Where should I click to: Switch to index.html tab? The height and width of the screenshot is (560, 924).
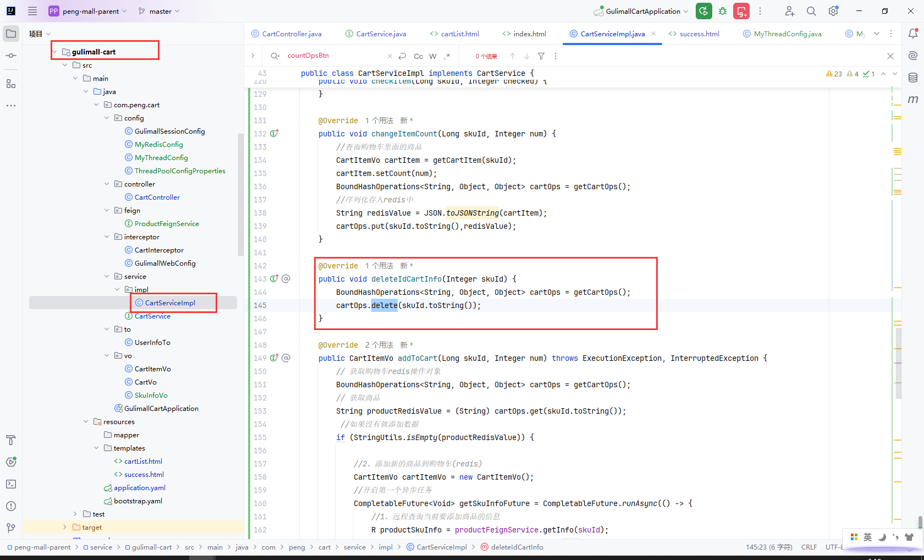524,34
